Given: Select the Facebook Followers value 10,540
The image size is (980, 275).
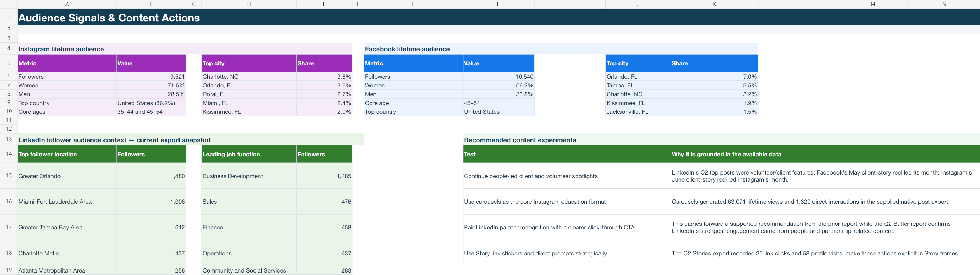Looking at the screenshot, I should 498,76.
